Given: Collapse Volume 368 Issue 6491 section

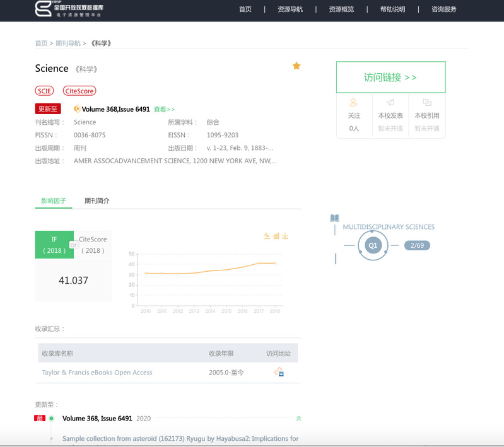Looking at the screenshot, I should (298, 418).
